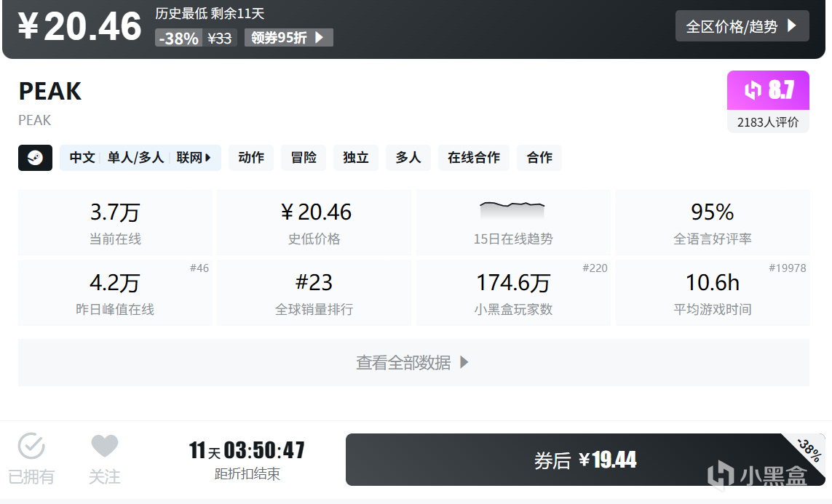The height and width of the screenshot is (504, 832).
Task: Click the 10.6h 平均游戏时间 stat cell
Action: tap(713, 292)
